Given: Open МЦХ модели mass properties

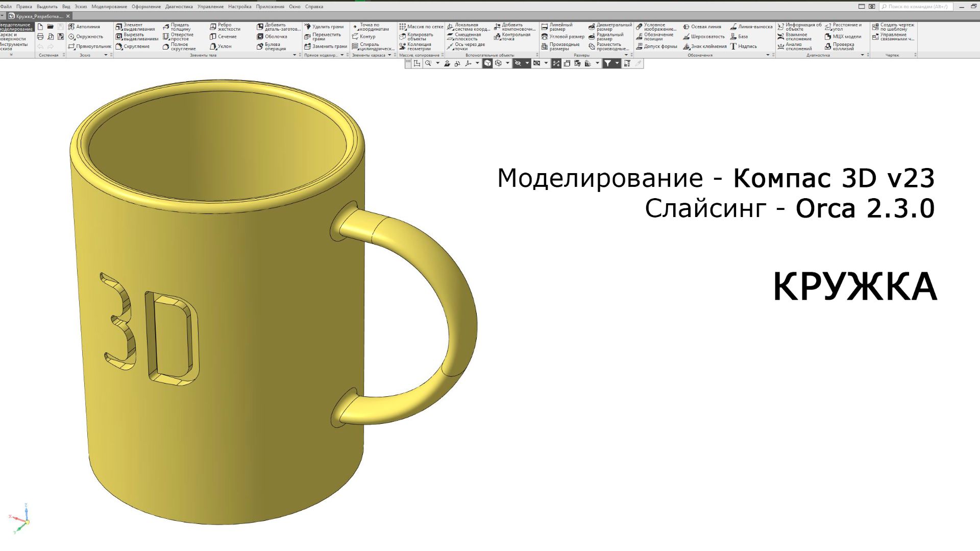Looking at the screenshot, I should click(x=843, y=37).
